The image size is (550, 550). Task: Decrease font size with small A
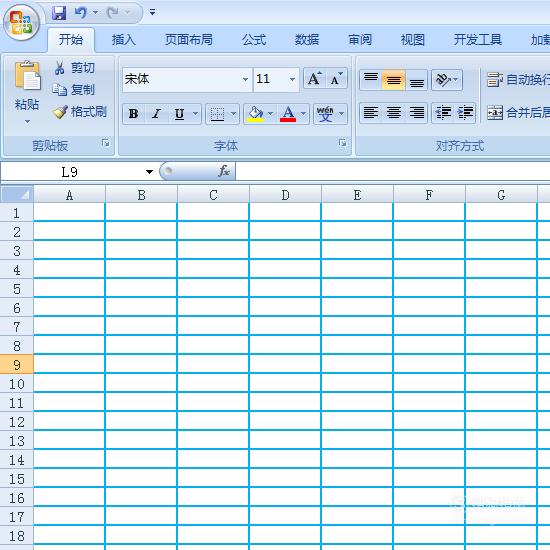[336, 79]
